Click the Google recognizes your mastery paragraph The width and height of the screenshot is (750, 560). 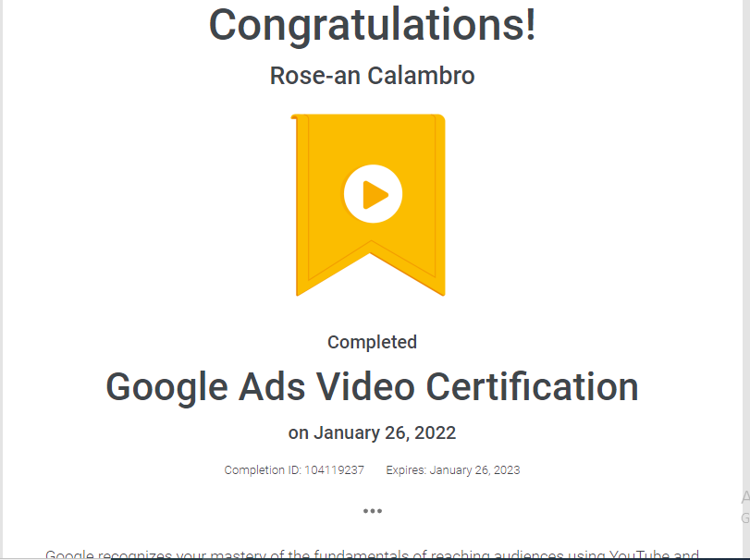[x=373, y=553]
